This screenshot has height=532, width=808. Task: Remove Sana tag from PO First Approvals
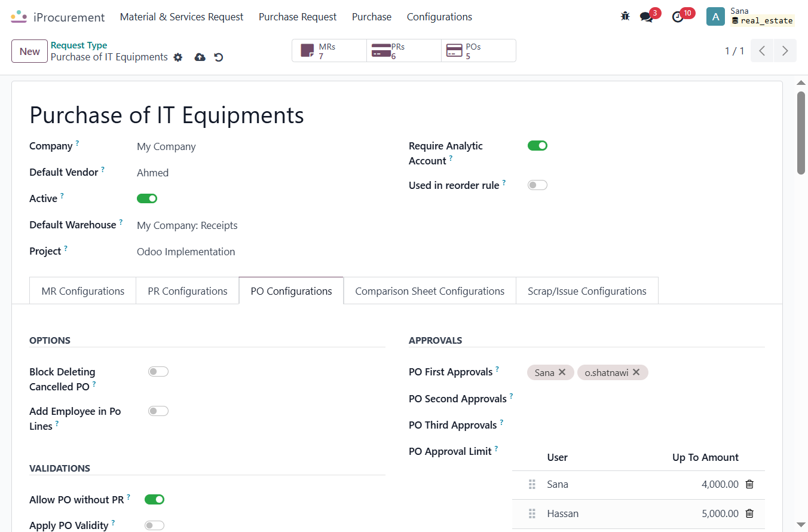click(x=562, y=372)
